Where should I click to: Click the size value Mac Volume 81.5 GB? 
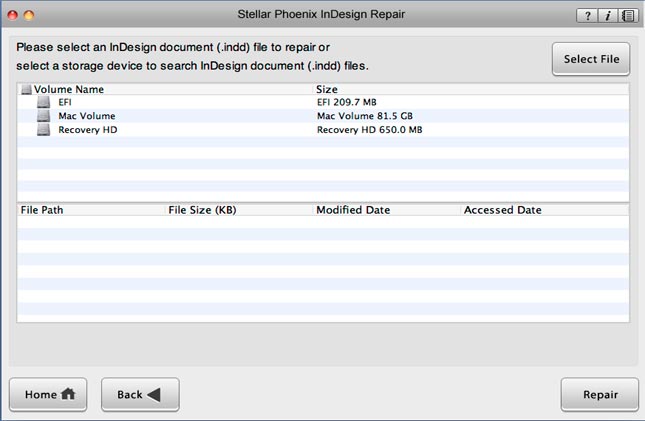(365, 116)
